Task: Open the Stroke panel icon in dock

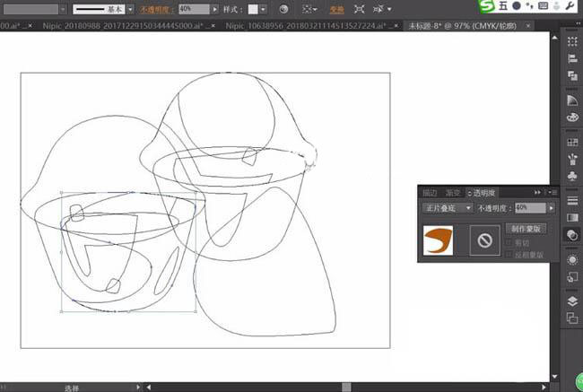Action: (572, 200)
